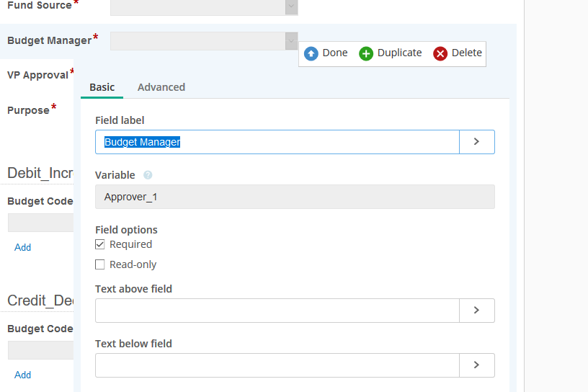The image size is (588, 392).
Task: Expand the Text above field arrow
Action: tap(476, 310)
